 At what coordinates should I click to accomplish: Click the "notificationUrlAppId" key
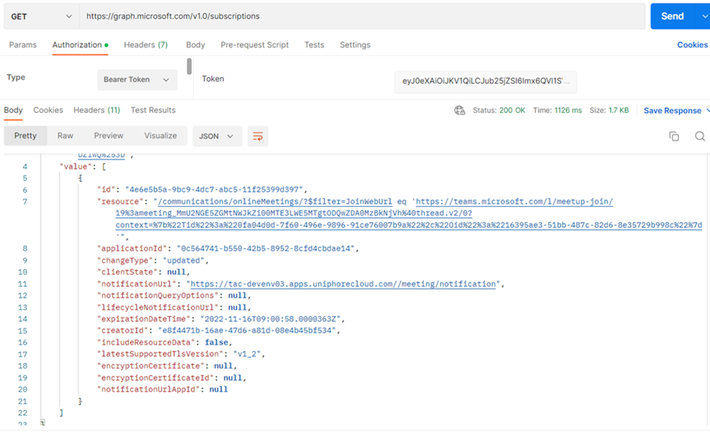[148, 390]
